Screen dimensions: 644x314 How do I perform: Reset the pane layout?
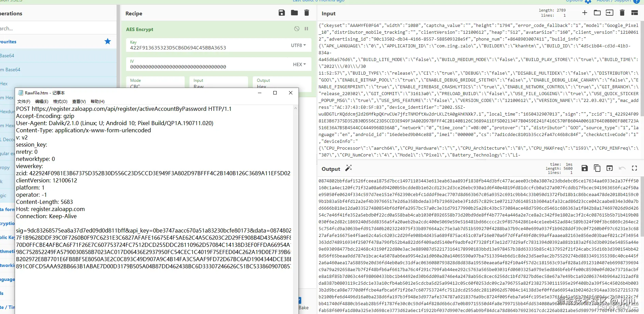click(634, 13)
